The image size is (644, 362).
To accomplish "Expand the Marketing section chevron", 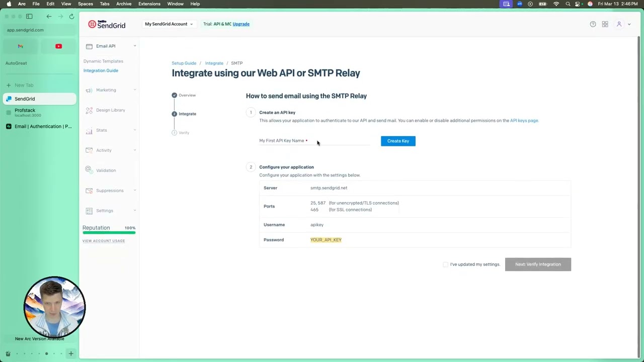I will 134,90.
